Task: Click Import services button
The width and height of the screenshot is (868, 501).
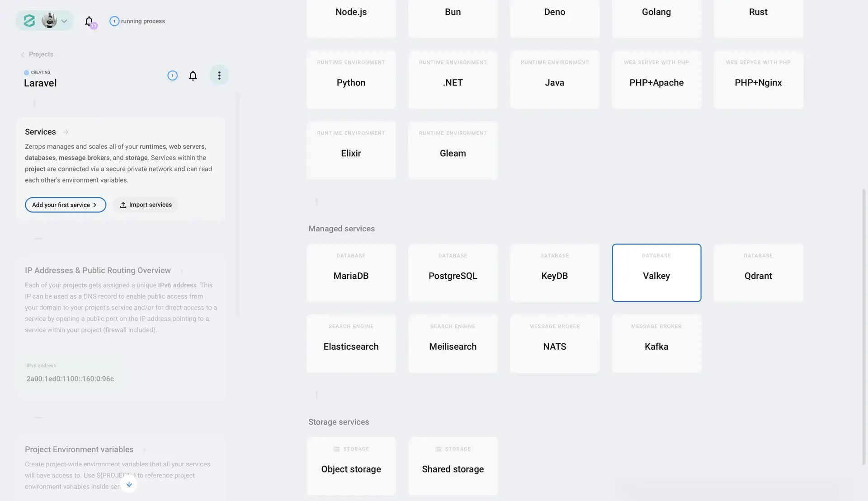Action: point(146,205)
